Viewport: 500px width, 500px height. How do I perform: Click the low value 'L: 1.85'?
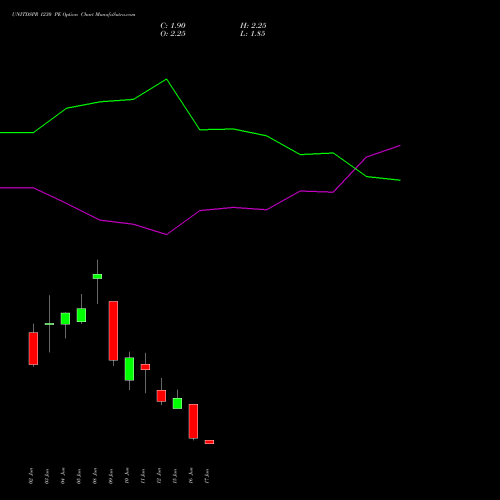point(253,34)
